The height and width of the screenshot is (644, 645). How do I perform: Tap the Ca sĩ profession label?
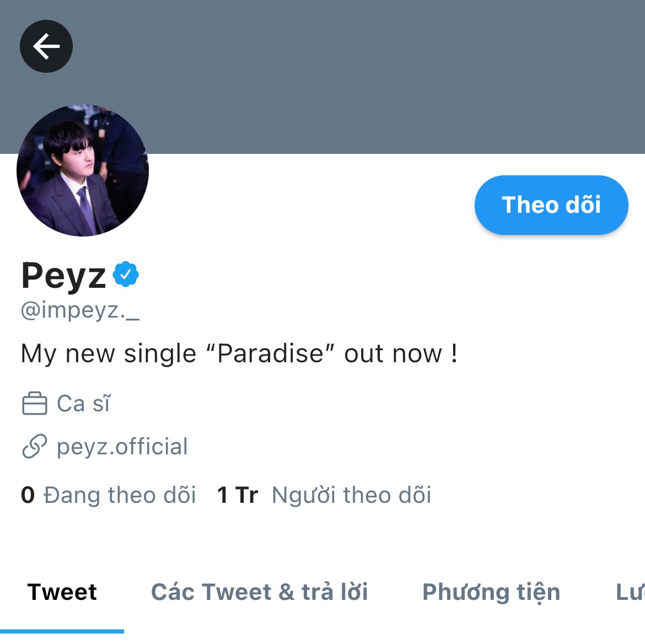[83, 403]
